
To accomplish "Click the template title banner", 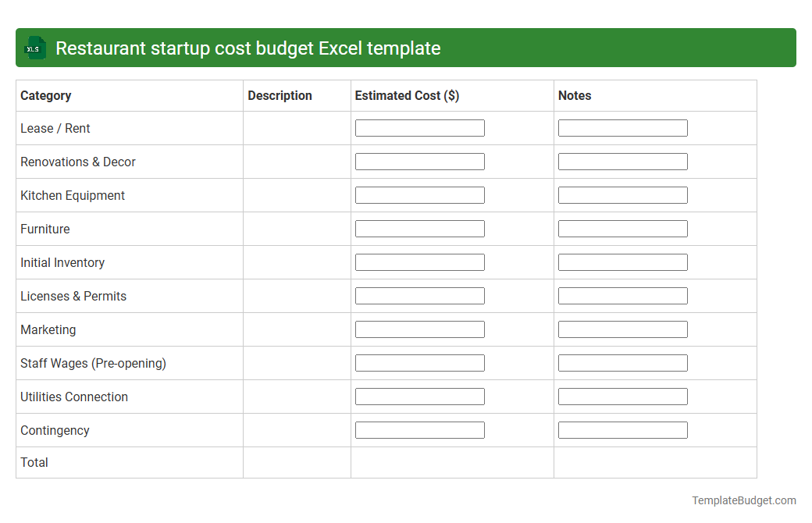I will pos(406,48).
